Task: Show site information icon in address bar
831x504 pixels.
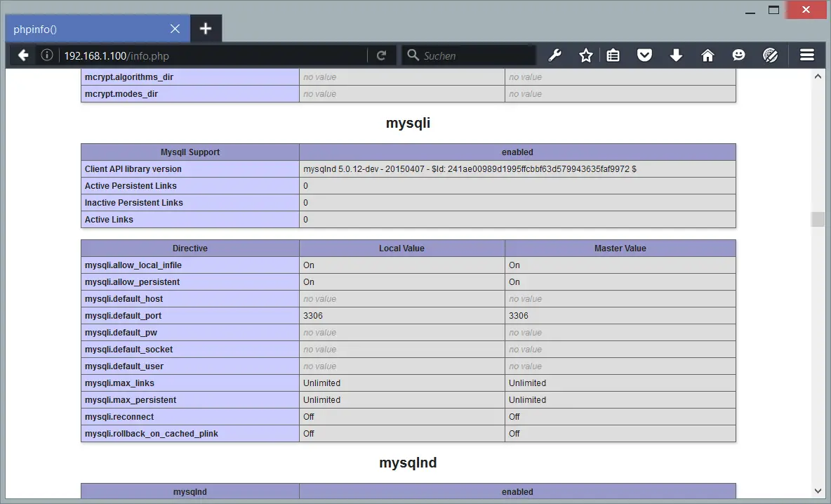Action: (x=46, y=55)
